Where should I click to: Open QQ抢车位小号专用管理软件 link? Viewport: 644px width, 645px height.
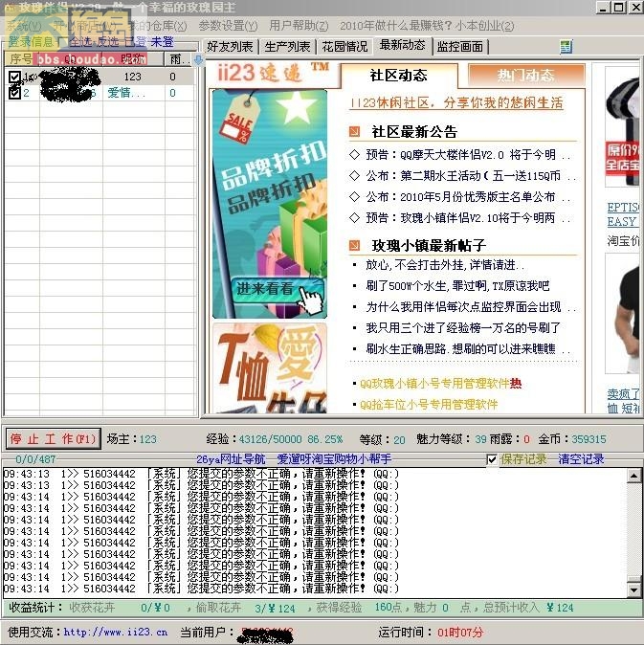(429, 405)
